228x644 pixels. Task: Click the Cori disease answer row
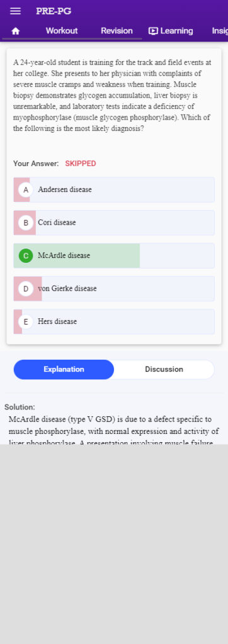click(114, 223)
